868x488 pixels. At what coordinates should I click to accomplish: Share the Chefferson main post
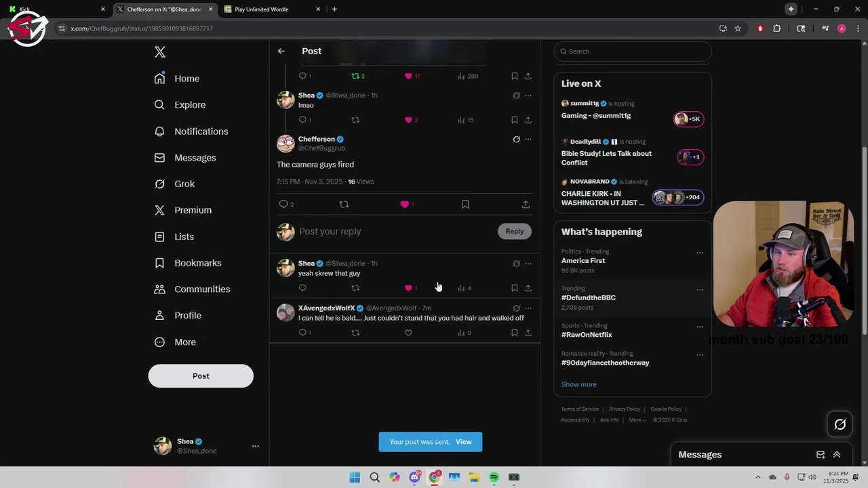[526, 204]
